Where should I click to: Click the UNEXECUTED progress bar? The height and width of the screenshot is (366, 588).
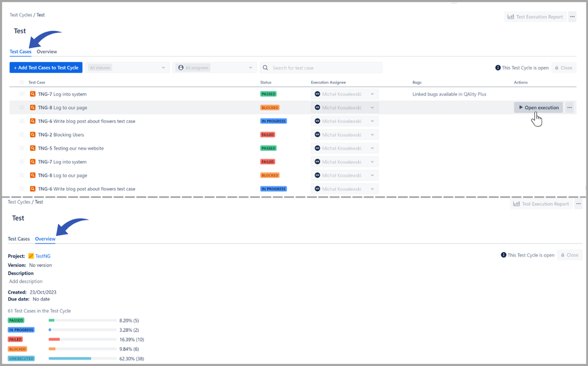[x=82, y=358]
